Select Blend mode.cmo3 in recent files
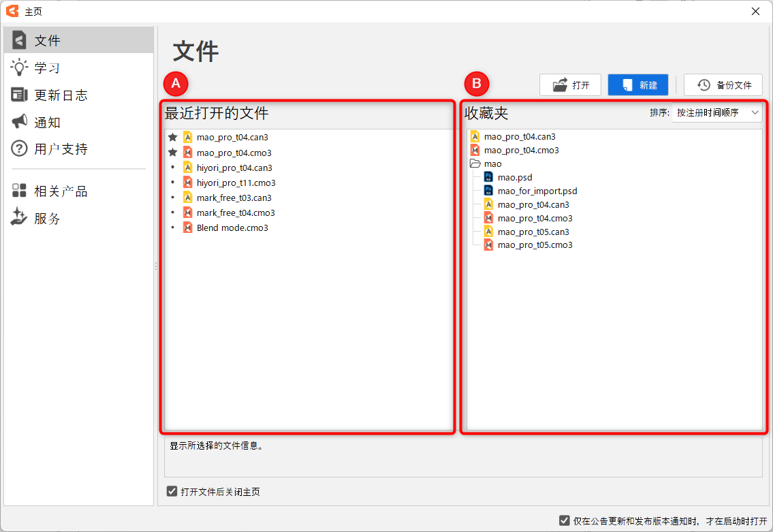Viewport: 773px width, 532px height. tap(232, 228)
